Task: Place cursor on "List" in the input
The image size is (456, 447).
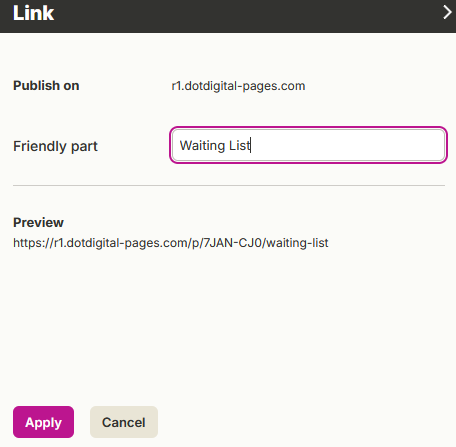Action: (x=240, y=145)
